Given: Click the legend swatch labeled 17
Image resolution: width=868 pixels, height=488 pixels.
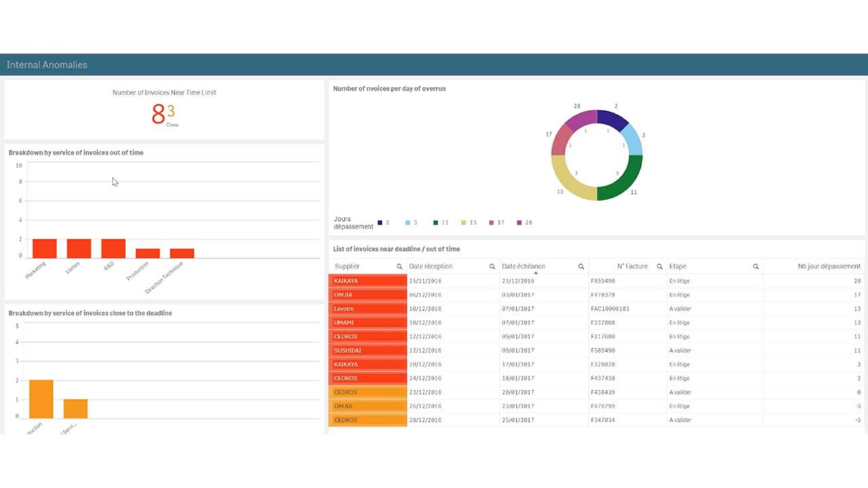Looking at the screenshot, I should coord(492,222).
